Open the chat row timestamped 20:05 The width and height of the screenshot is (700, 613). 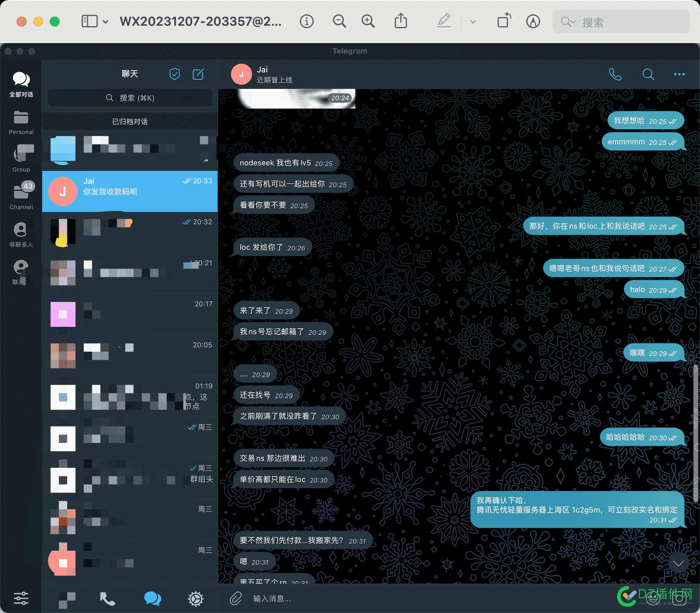pos(130,356)
